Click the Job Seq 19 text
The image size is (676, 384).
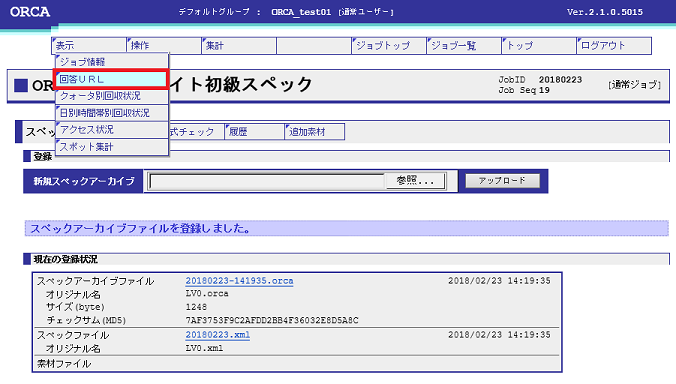point(524,90)
